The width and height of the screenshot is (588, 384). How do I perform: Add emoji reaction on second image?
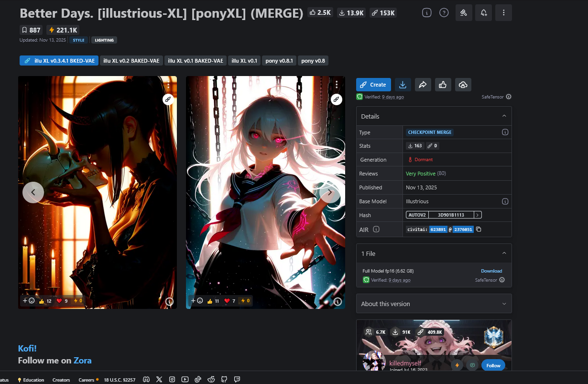(x=197, y=301)
